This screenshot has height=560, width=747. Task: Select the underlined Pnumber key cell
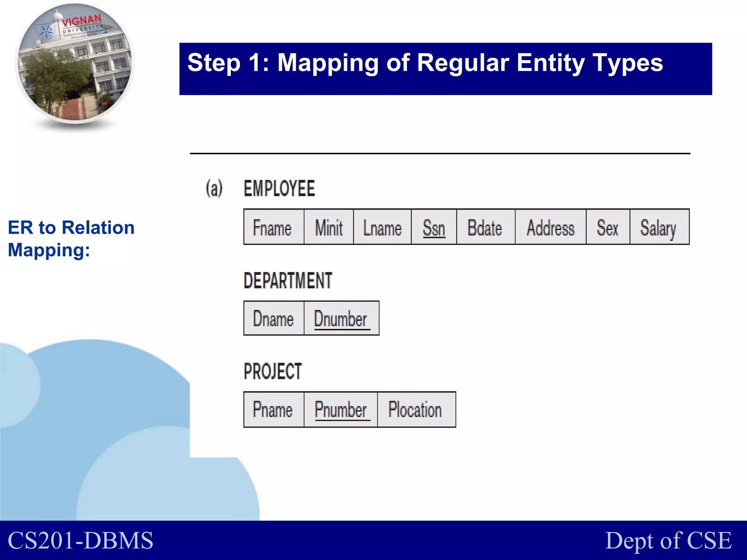[x=341, y=409]
